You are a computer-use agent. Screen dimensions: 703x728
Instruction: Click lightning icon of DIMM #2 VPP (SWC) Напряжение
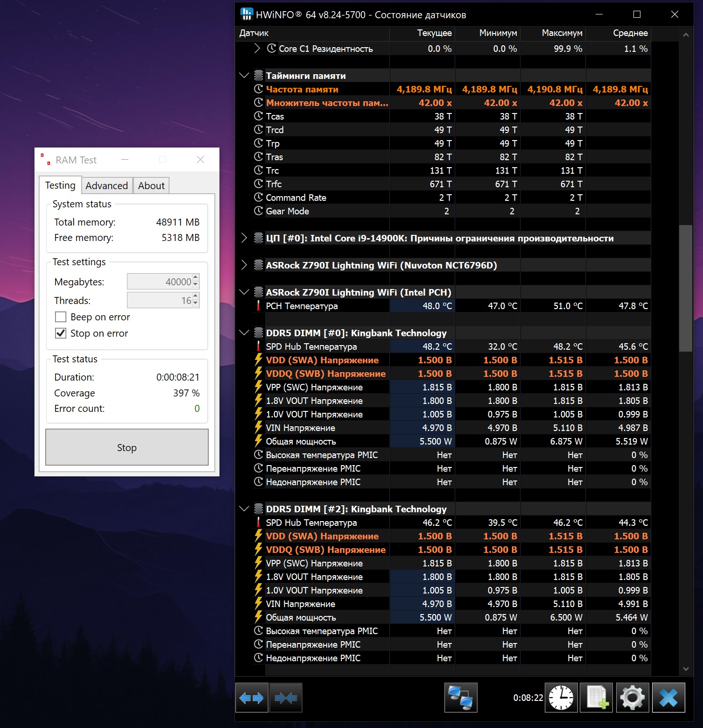[258, 563]
